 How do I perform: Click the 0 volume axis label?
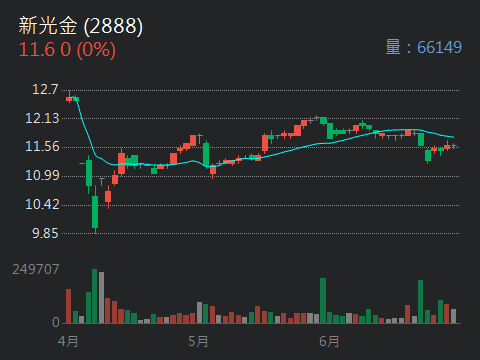pyautogui.click(x=56, y=322)
